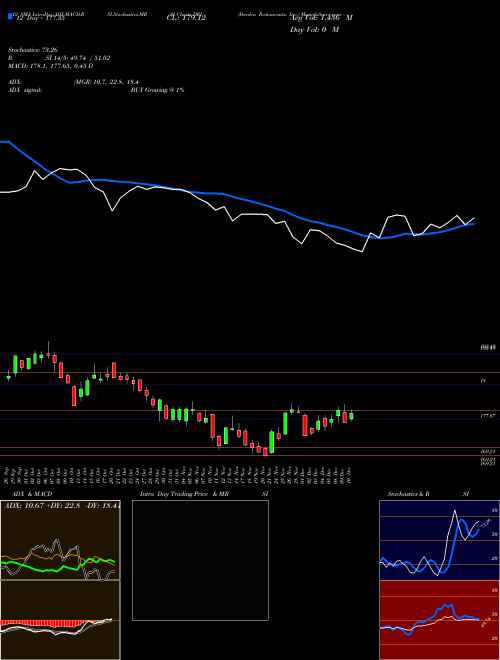Screen dimensions: 500x660
Task: Click the tallest green candle near 25 Nov
Action: click(x=285, y=423)
